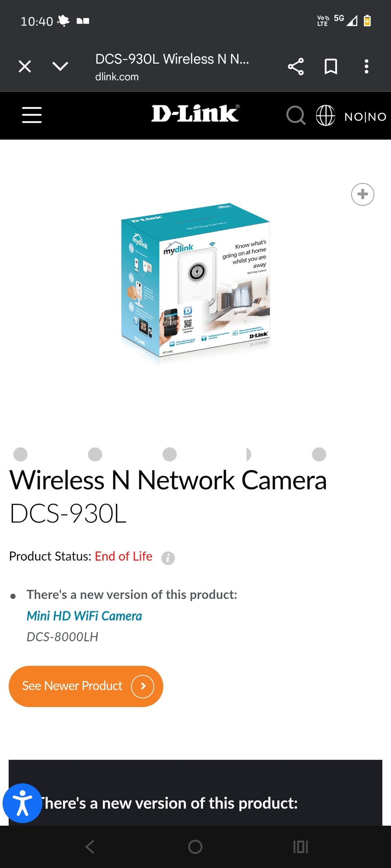Viewport: 391px width, 868px height.
Task: Expand the tab chevron-down arrow
Action: pos(60,66)
